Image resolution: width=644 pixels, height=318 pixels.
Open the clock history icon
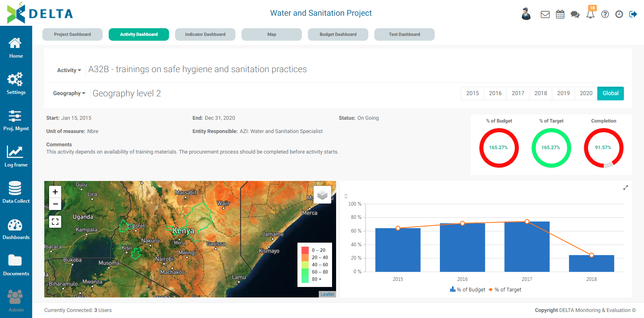(x=619, y=15)
